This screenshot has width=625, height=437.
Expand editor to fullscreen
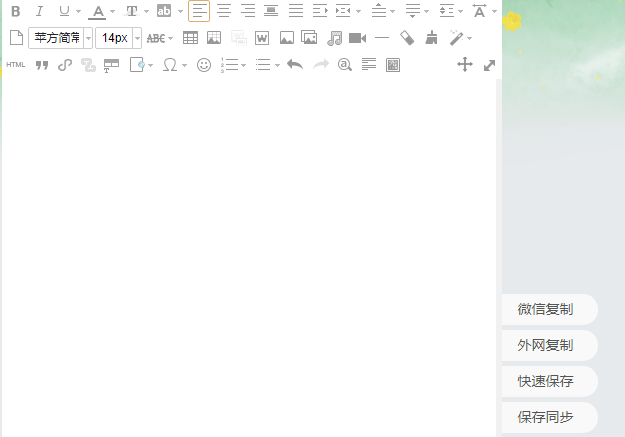(x=489, y=65)
